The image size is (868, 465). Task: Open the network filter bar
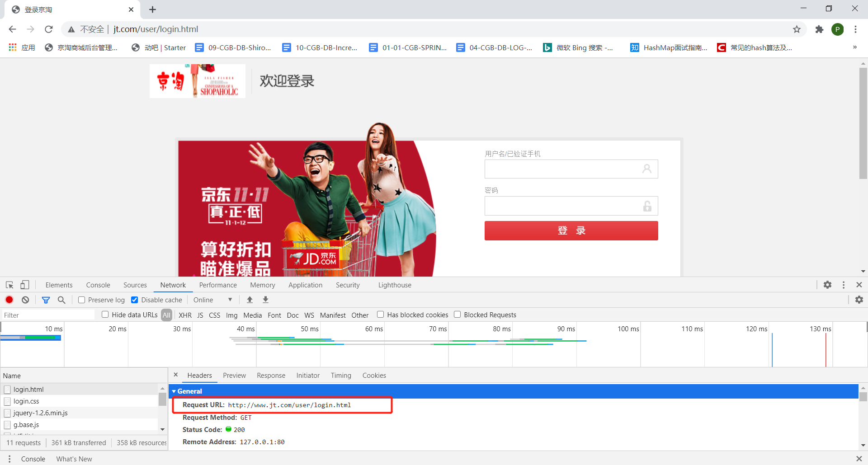tap(46, 300)
